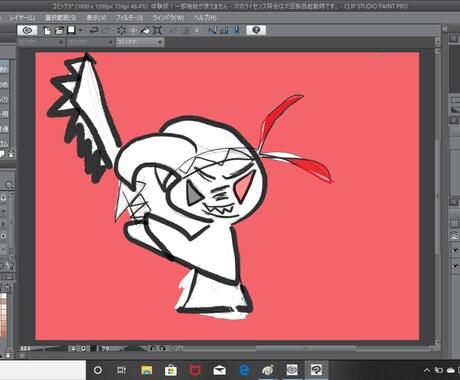460x380 pixels.
Task: Open the Paint app taskbar icon
Action: 268,370
